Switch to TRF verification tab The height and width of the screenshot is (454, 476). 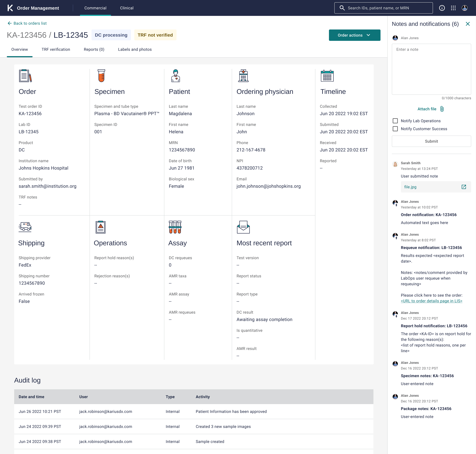tap(56, 49)
